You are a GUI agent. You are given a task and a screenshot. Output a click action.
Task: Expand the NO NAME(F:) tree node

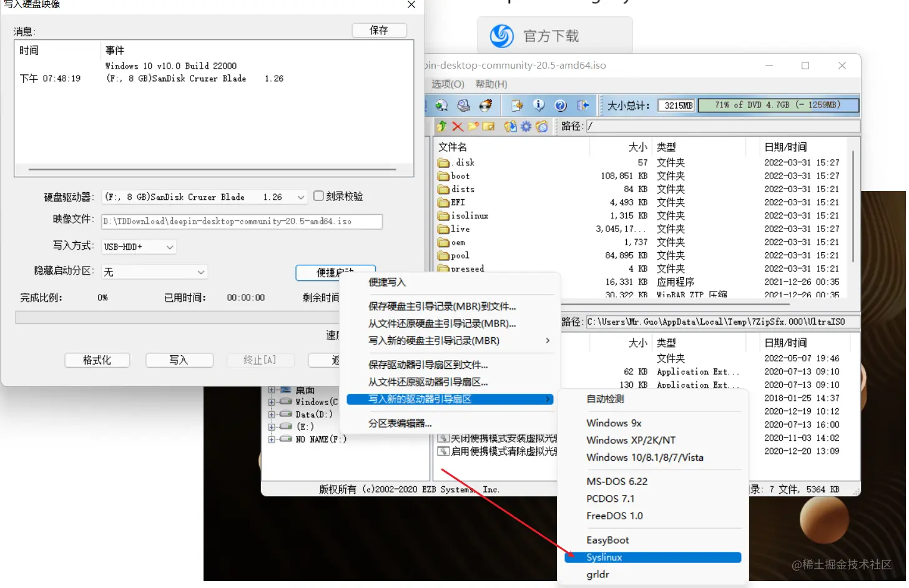[x=272, y=439]
